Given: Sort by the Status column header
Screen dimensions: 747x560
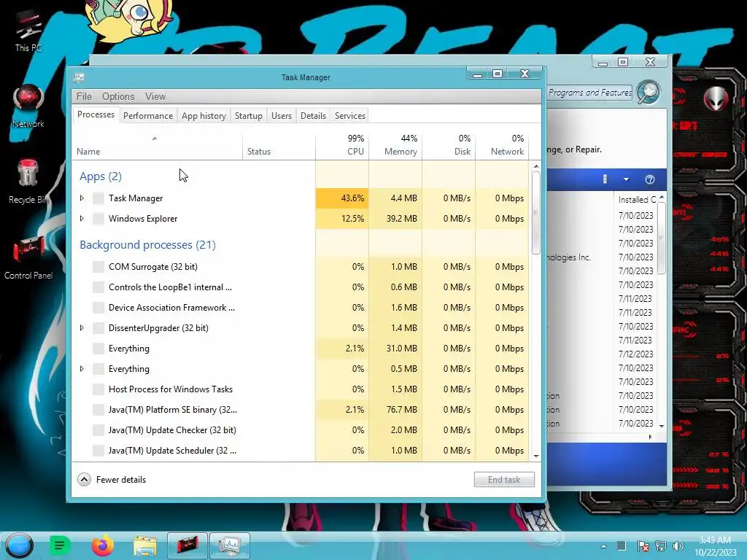Looking at the screenshot, I should pos(279,145).
